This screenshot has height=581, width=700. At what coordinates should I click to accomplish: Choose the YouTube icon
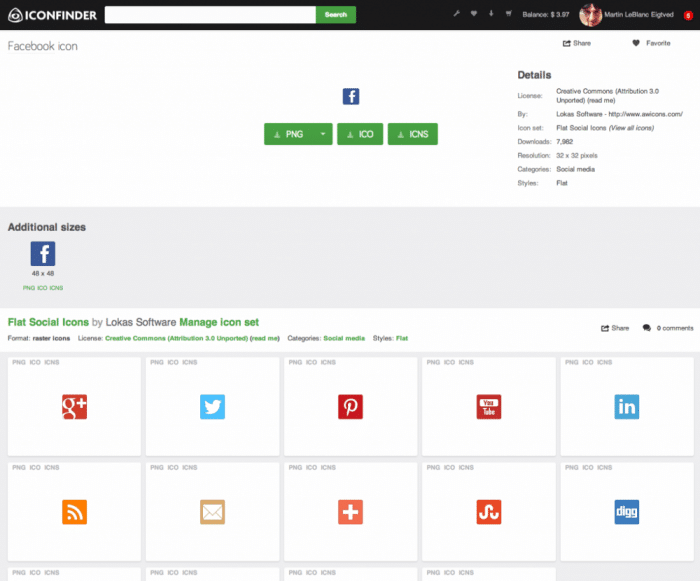click(x=489, y=406)
